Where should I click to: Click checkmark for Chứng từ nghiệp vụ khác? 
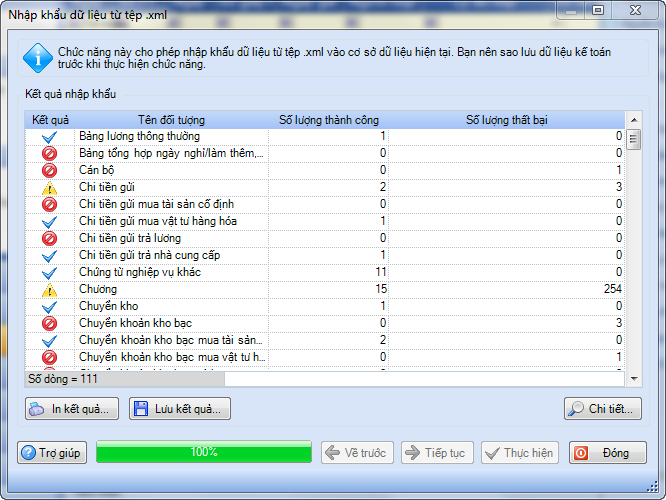coord(49,272)
